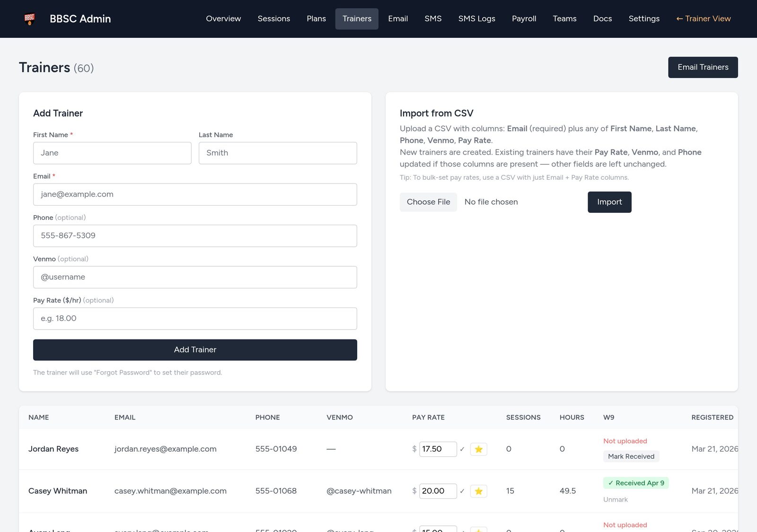757x532 pixels.
Task: Toggle star for Casey Whitman
Action: pos(478,491)
